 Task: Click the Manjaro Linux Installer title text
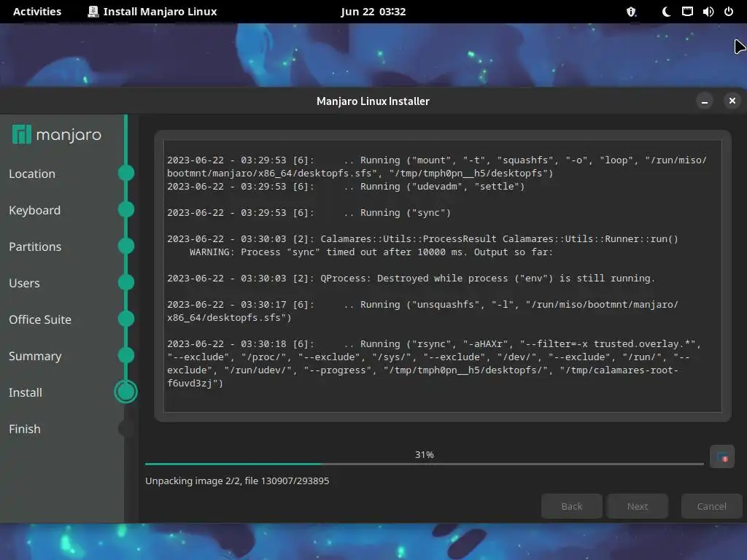pos(373,101)
